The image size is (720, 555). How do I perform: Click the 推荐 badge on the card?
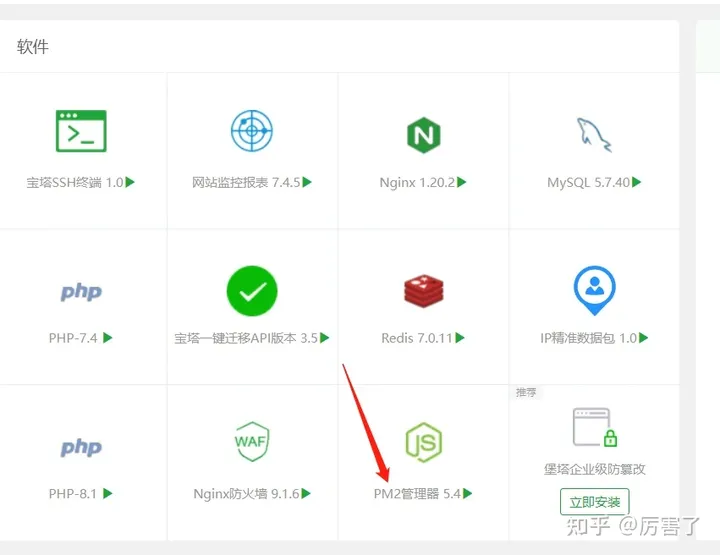coord(526,392)
